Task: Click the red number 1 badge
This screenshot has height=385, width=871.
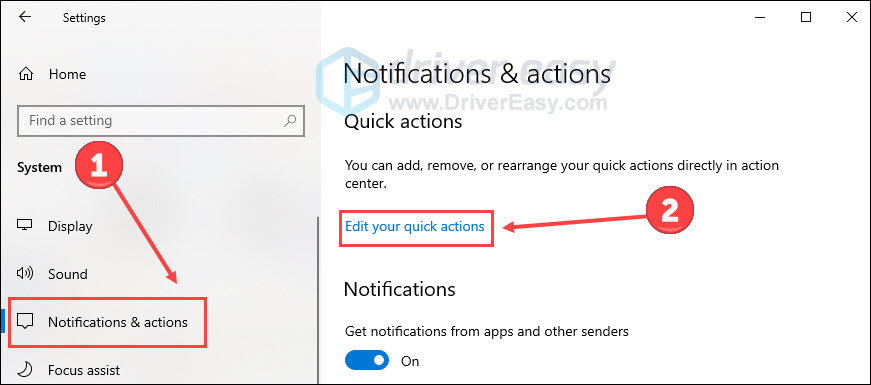Action: [99, 165]
